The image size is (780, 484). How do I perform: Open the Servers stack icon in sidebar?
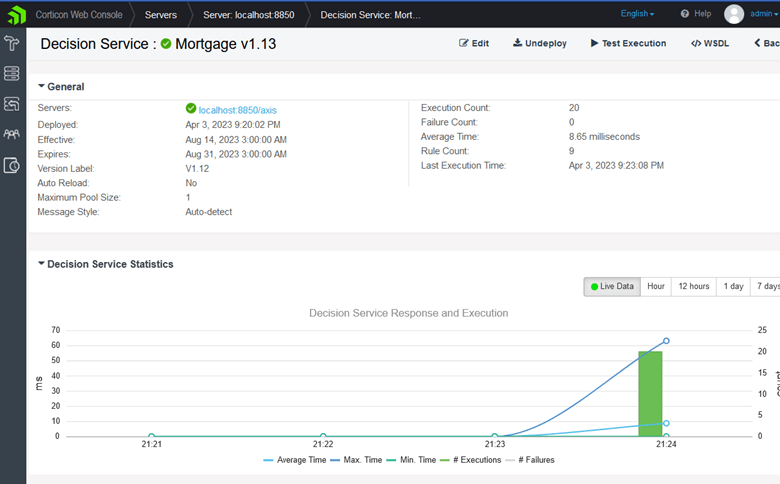(12, 73)
